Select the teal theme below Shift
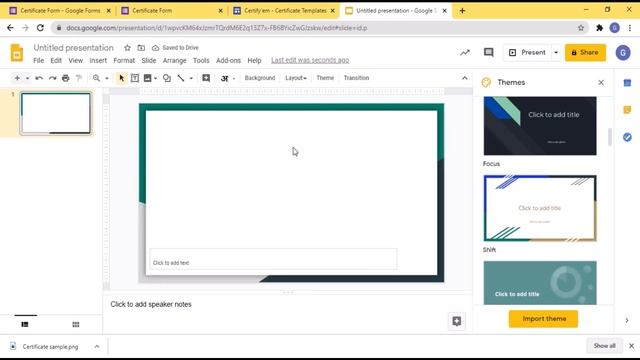 [540, 283]
